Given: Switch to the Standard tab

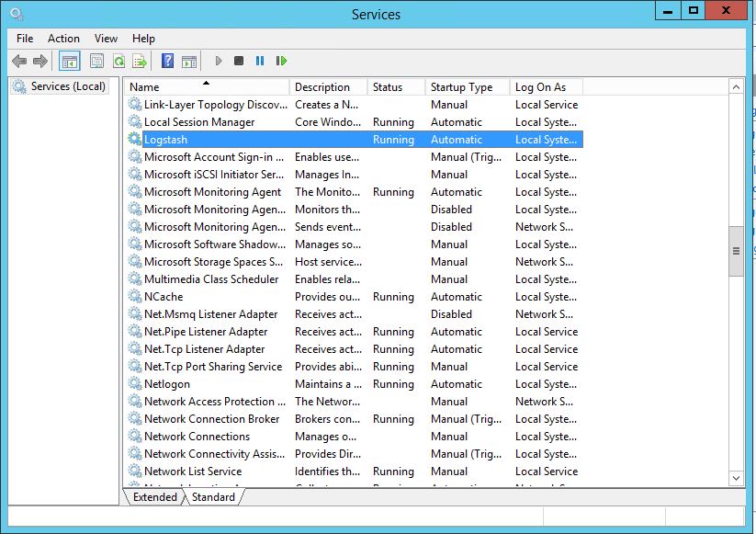Looking at the screenshot, I should (x=213, y=497).
